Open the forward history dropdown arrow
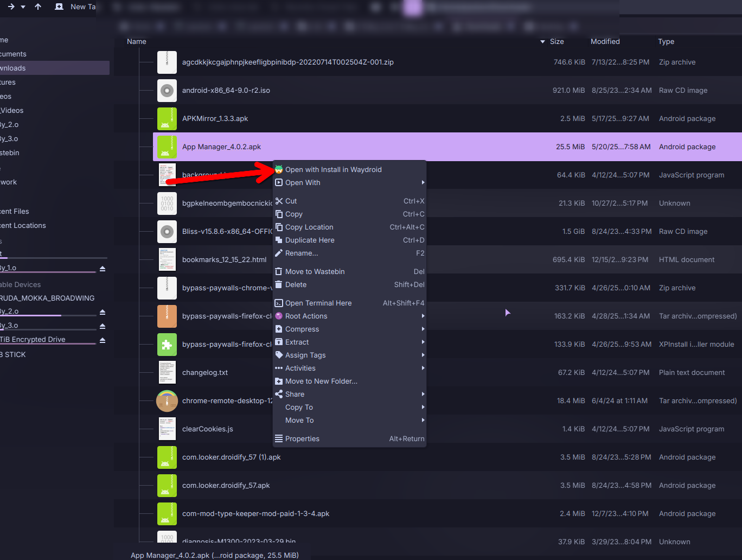Viewport: 742px width, 560px height. pyautogui.click(x=23, y=7)
